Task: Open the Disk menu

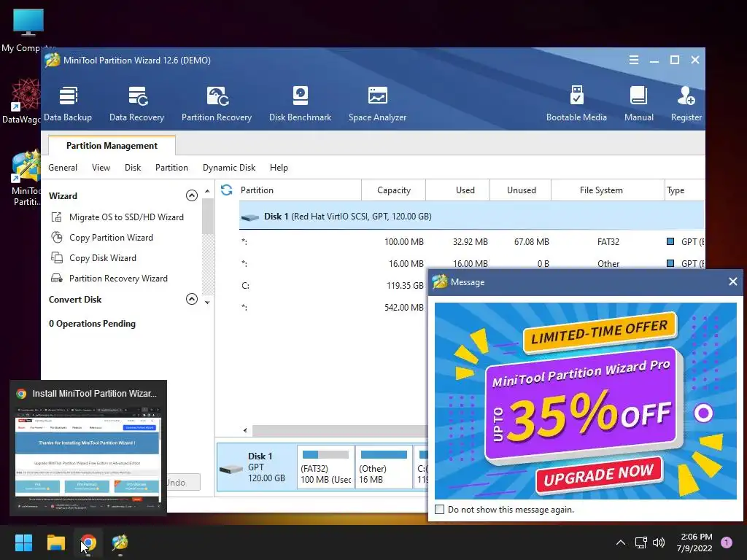Action: coord(133,168)
